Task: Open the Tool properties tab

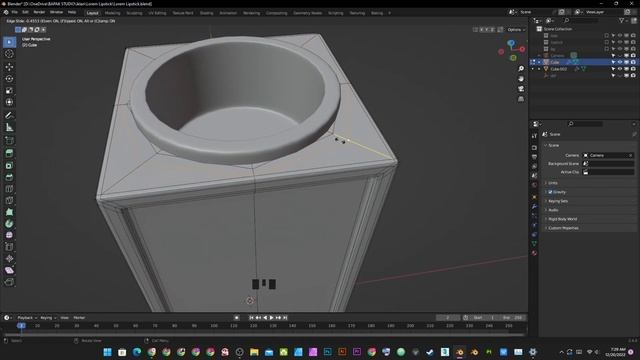Action: tap(534, 136)
